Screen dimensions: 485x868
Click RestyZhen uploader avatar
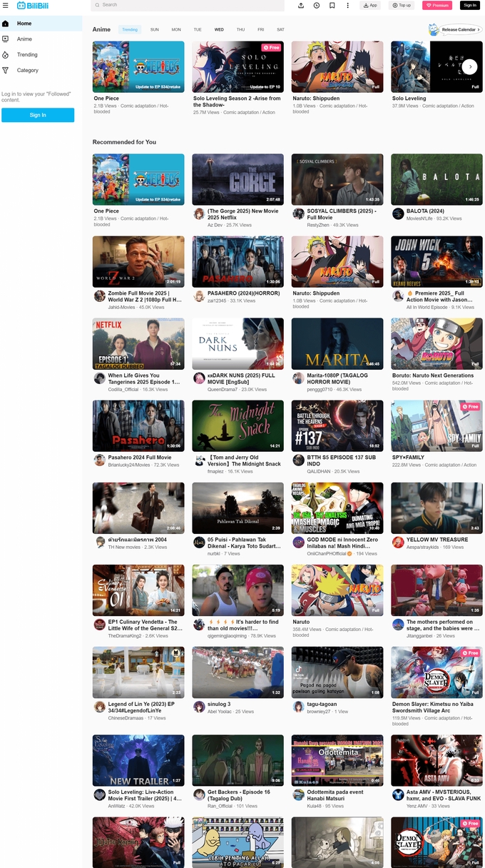tap(299, 214)
